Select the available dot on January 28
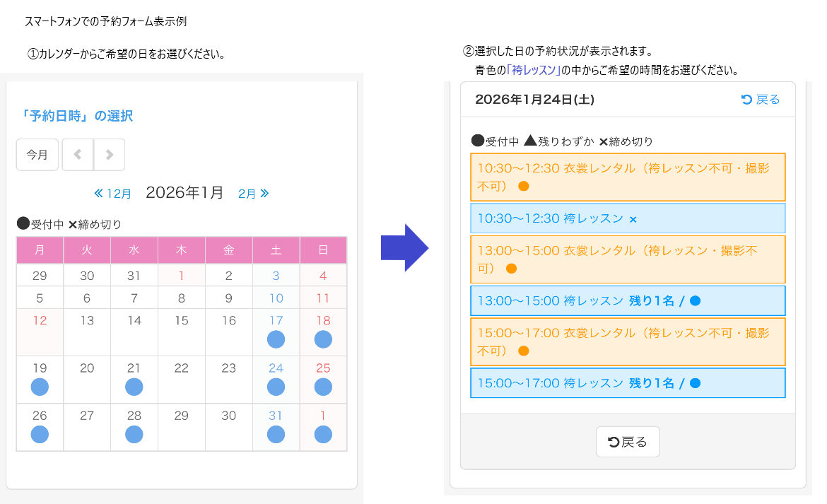 (x=134, y=435)
